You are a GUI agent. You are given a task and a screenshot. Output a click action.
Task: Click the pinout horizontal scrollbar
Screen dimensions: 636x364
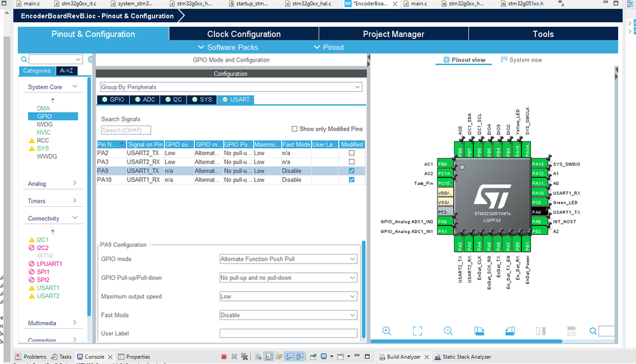(x=467, y=341)
